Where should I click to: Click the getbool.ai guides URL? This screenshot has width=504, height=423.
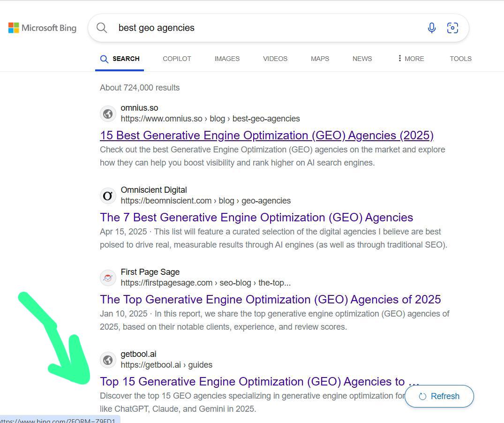pos(166,365)
